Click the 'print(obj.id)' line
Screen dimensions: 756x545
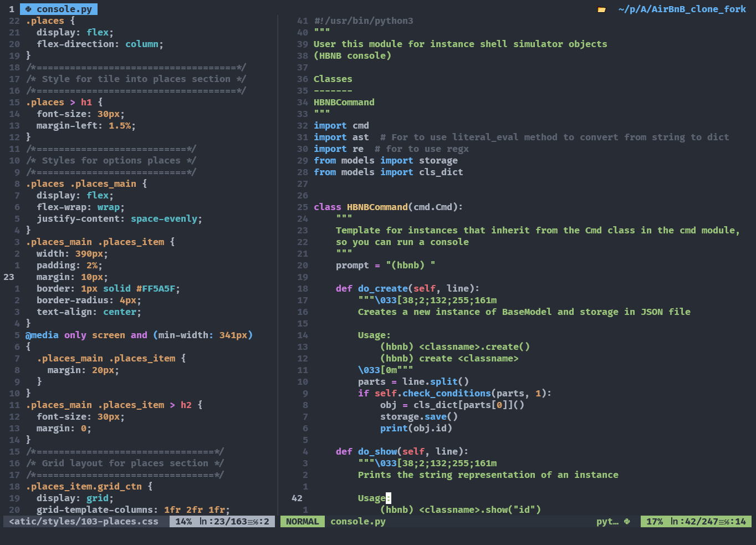pyautogui.click(x=416, y=429)
